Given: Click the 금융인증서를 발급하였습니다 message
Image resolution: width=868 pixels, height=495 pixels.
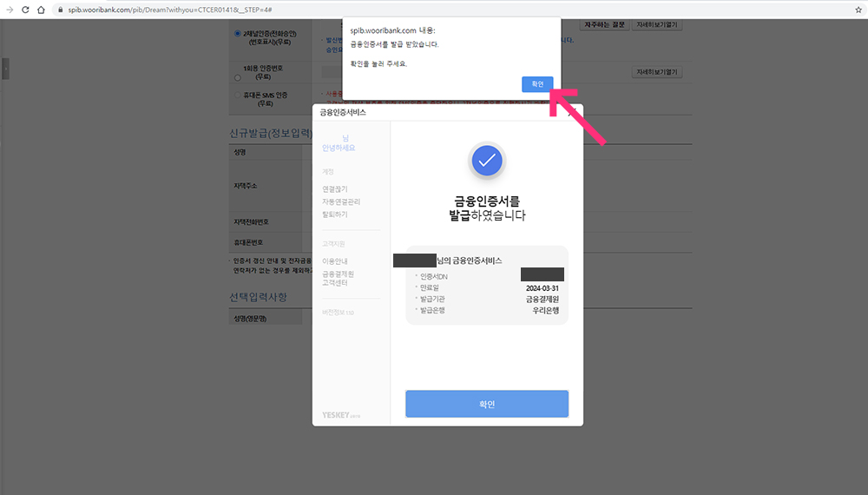Looking at the screenshot, I should pos(487,208).
